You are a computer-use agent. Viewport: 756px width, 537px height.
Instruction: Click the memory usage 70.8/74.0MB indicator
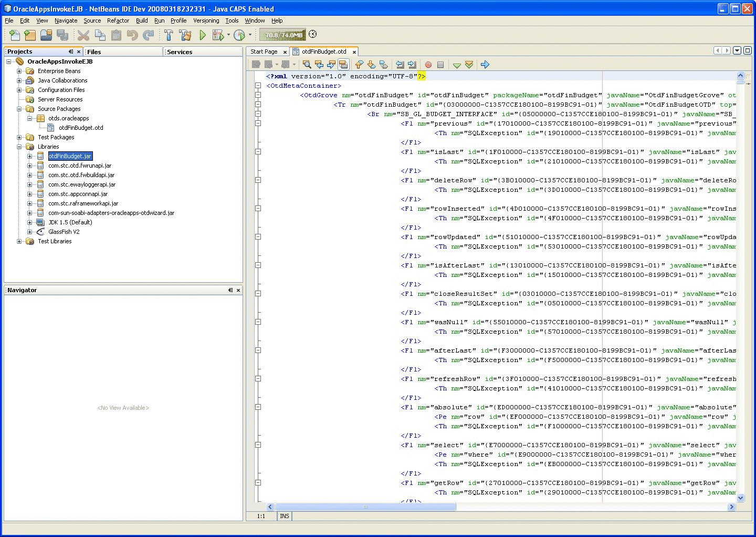(283, 35)
